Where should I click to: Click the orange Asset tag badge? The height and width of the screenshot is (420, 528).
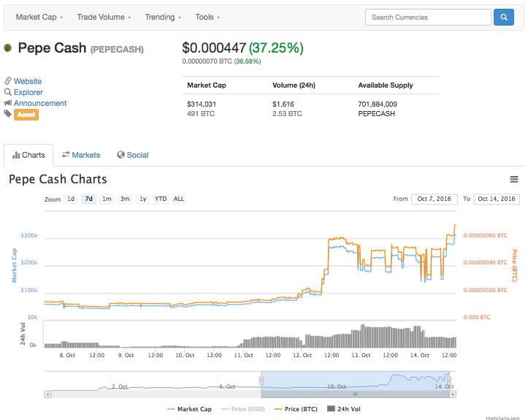26,115
